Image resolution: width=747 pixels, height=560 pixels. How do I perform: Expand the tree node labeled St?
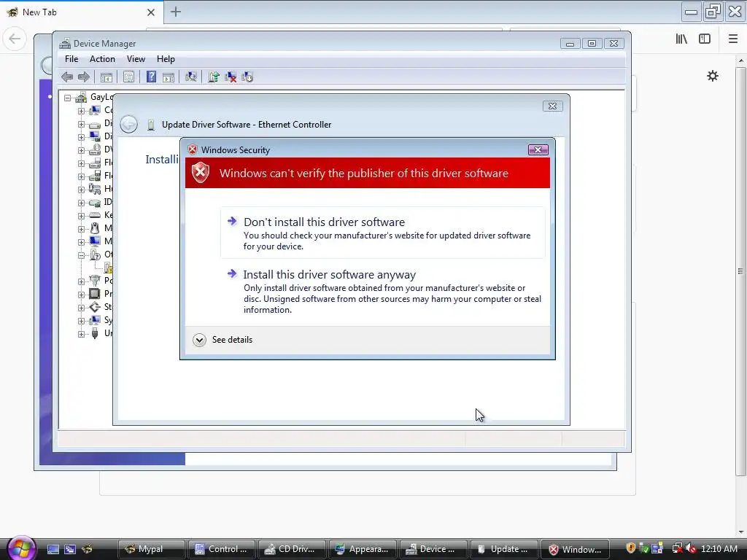point(81,308)
